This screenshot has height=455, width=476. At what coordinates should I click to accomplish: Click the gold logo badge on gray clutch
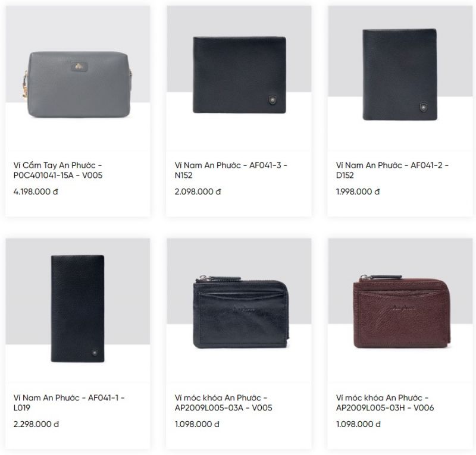(80, 66)
